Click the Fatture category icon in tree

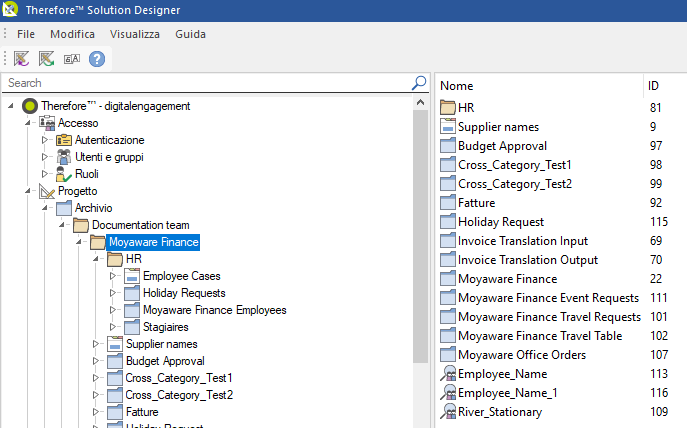click(x=115, y=412)
